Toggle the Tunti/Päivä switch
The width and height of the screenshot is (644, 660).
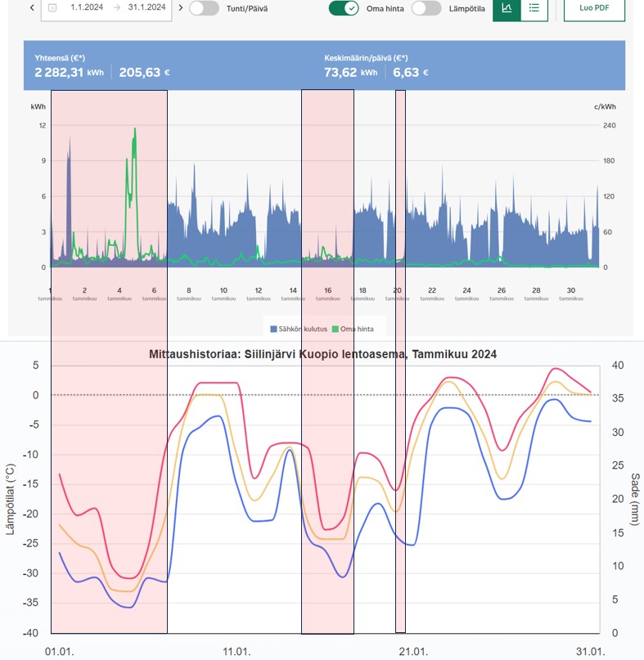pyautogui.click(x=204, y=8)
